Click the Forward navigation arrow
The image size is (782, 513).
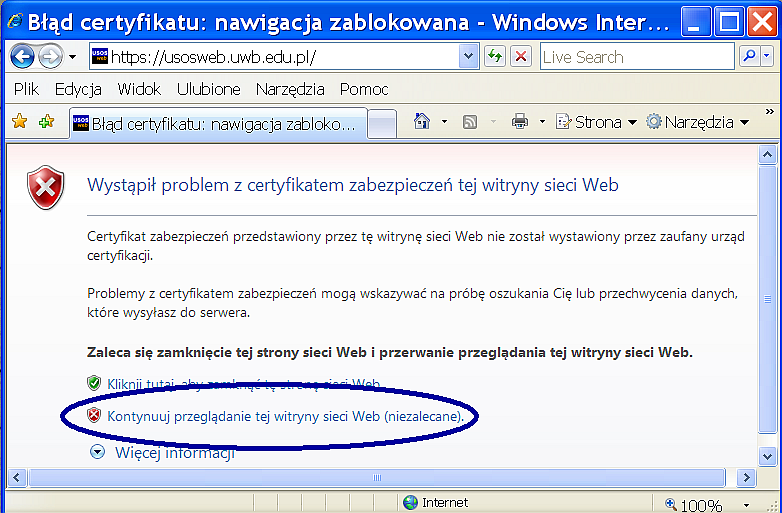click(50, 57)
